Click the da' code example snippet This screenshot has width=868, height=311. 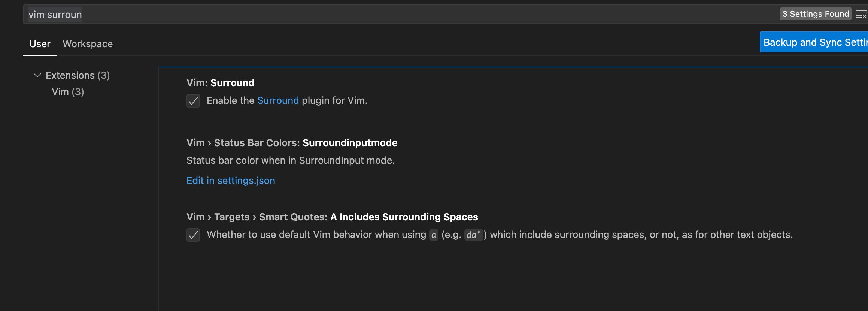click(x=473, y=235)
